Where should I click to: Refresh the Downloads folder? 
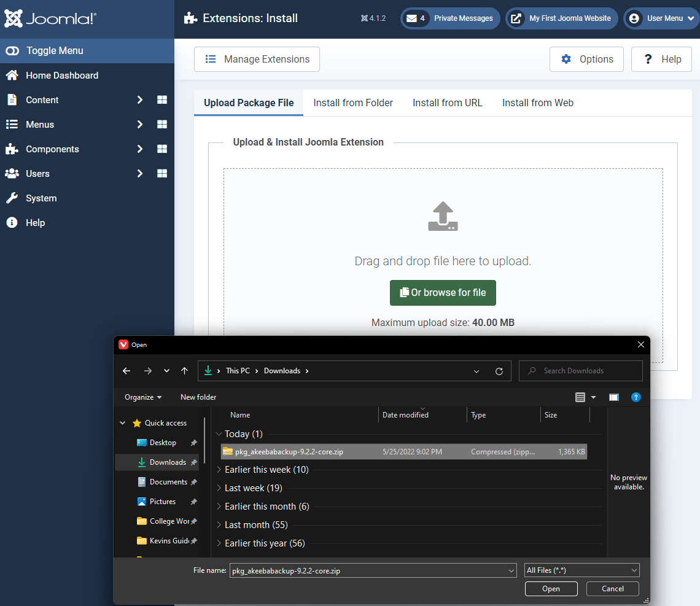(499, 371)
